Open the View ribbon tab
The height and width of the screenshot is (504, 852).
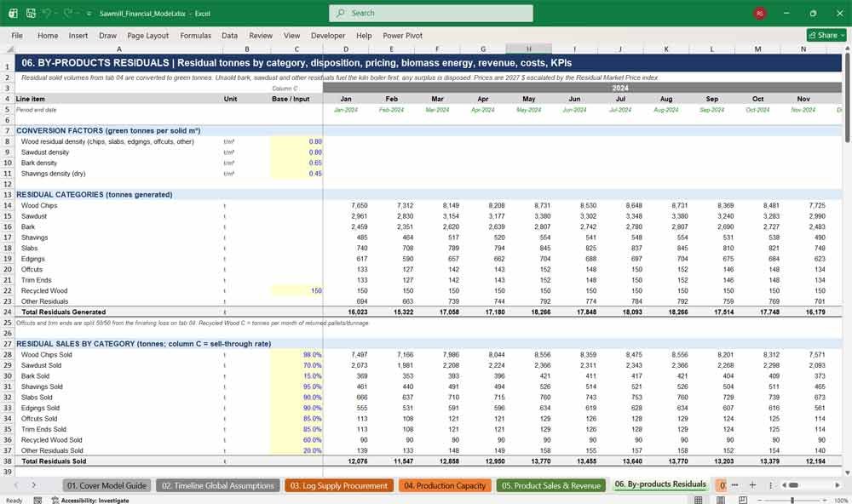tap(291, 35)
